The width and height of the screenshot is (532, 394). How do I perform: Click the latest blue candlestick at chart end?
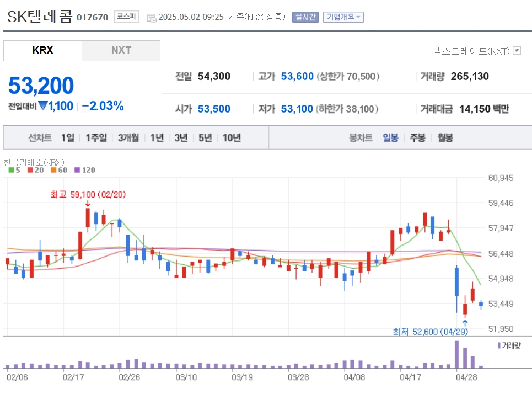[x=481, y=304]
